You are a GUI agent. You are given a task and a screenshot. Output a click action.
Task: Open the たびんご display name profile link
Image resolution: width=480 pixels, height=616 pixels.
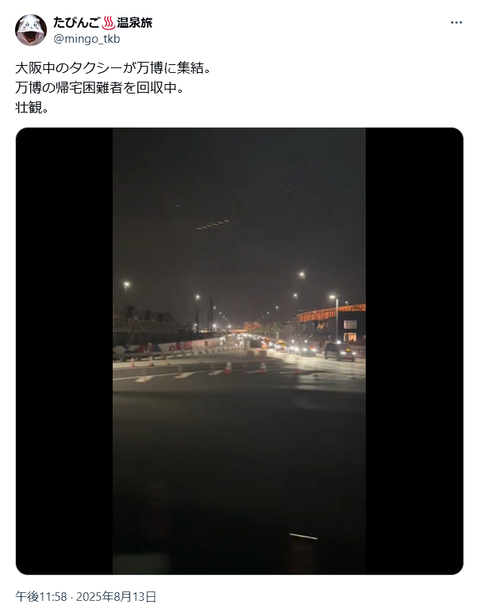tap(103, 23)
